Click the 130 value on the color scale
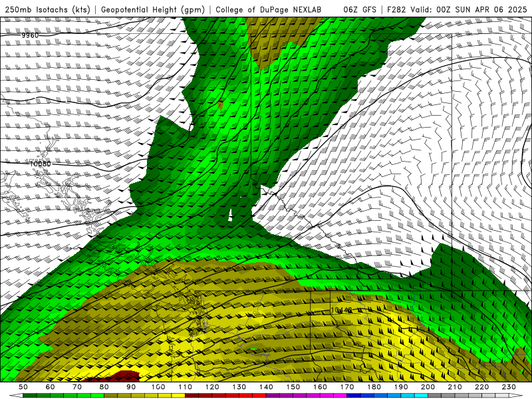The width and height of the screenshot is (532, 399). point(239,387)
